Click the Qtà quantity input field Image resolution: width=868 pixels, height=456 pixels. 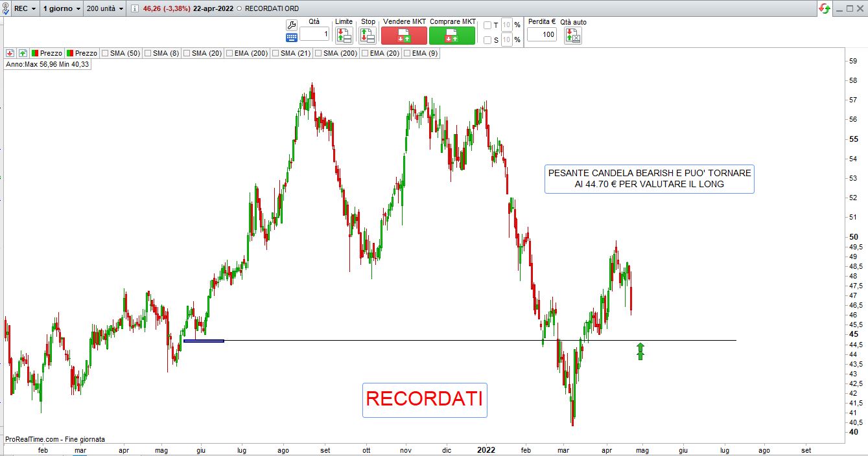pyautogui.click(x=314, y=34)
